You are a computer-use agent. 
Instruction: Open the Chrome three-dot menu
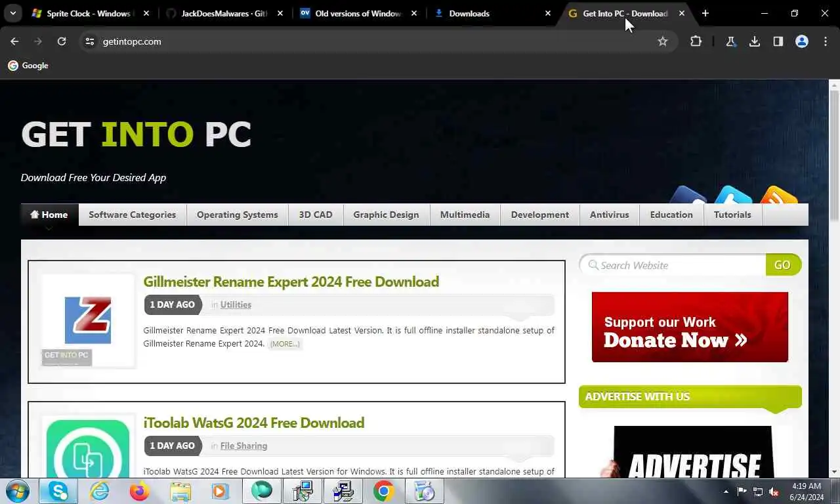point(826,41)
